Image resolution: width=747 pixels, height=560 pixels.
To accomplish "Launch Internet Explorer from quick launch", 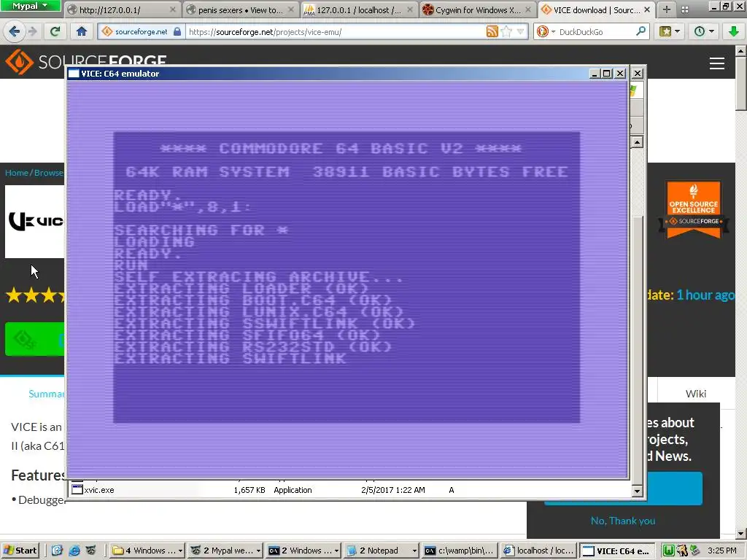I will click(x=74, y=551).
